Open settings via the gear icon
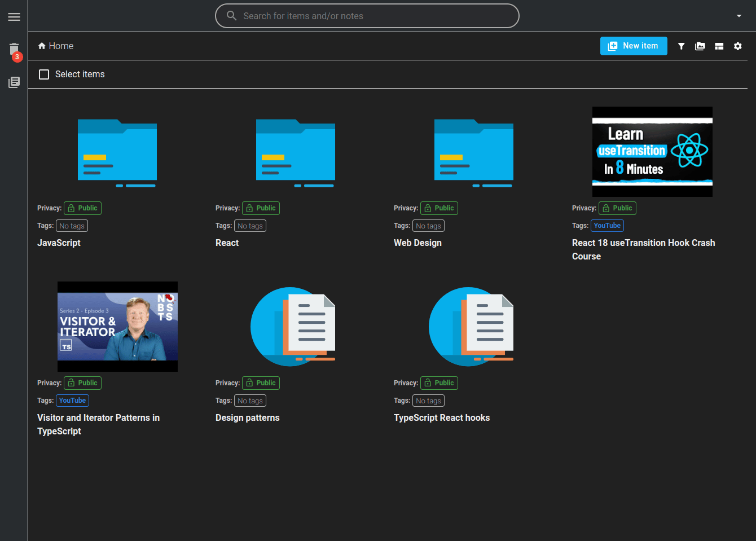 coord(737,46)
